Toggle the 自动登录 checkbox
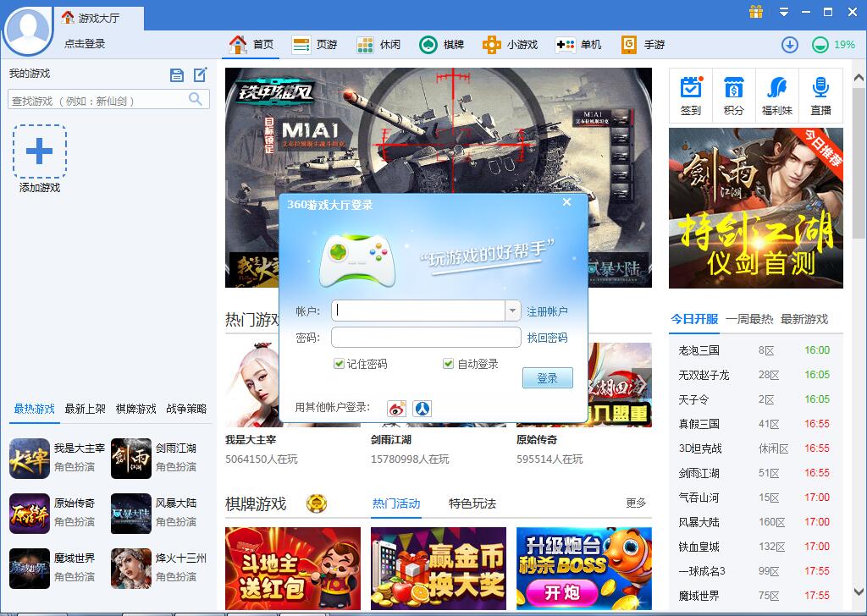This screenshot has height=616, width=867. point(449,364)
